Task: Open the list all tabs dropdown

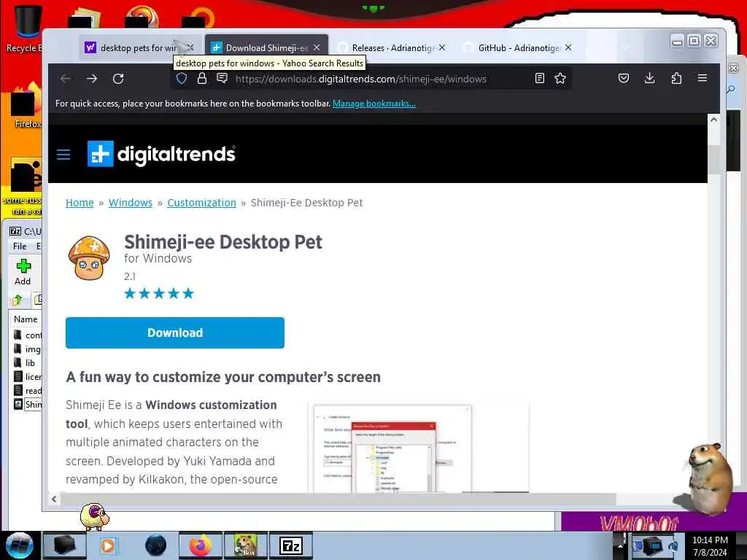Action: point(625,47)
